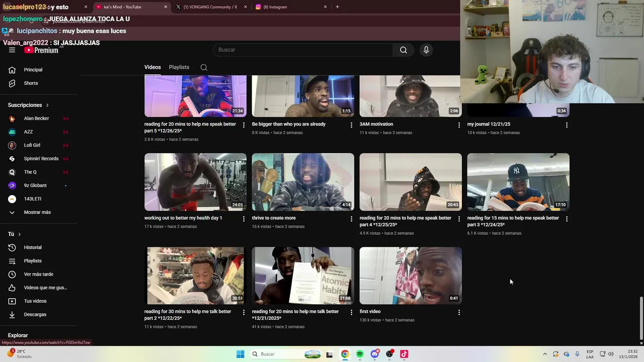Play the 24:05 workout video thumbnail
Image resolution: width=644 pixels, height=362 pixels.
point(195,182)
